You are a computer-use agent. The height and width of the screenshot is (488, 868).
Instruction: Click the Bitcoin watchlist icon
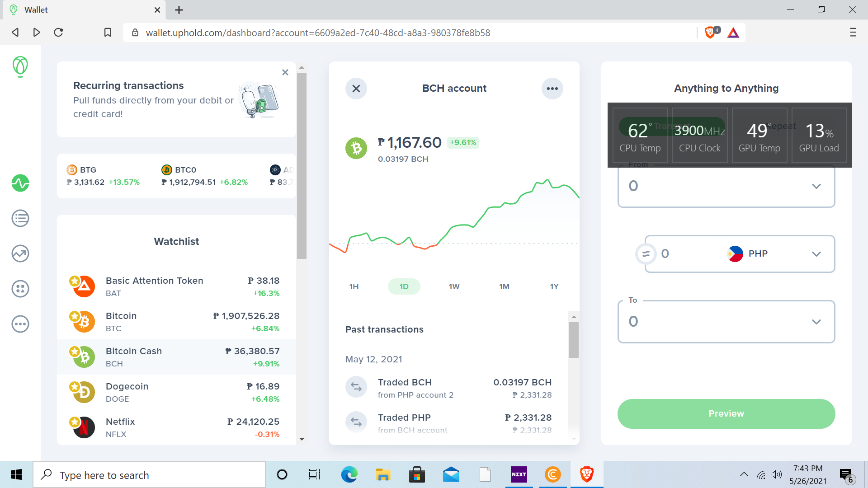84,321
